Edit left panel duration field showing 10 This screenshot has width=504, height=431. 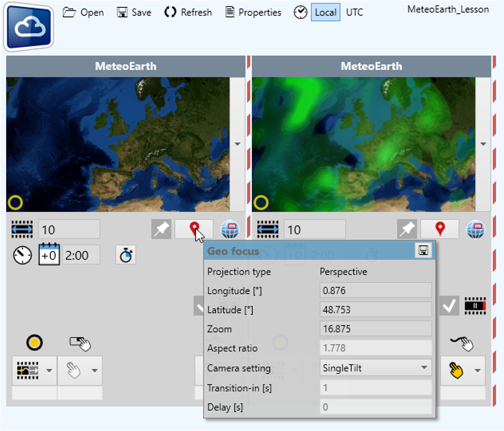click(69, 229)
